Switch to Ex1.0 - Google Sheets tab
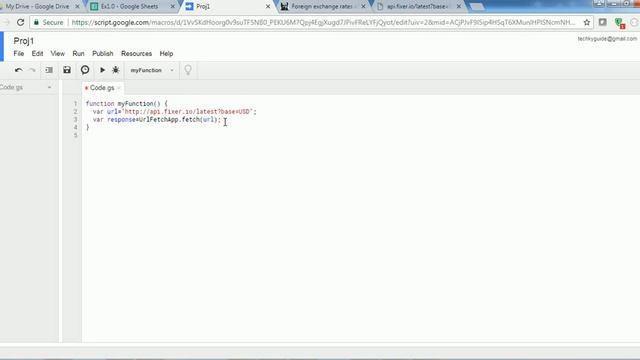 129,7
